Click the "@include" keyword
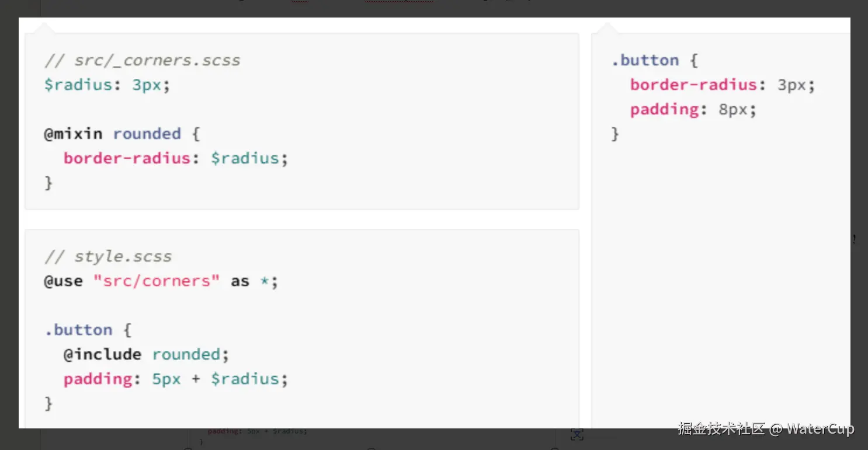The image size is (868, 450). (102, 354)
